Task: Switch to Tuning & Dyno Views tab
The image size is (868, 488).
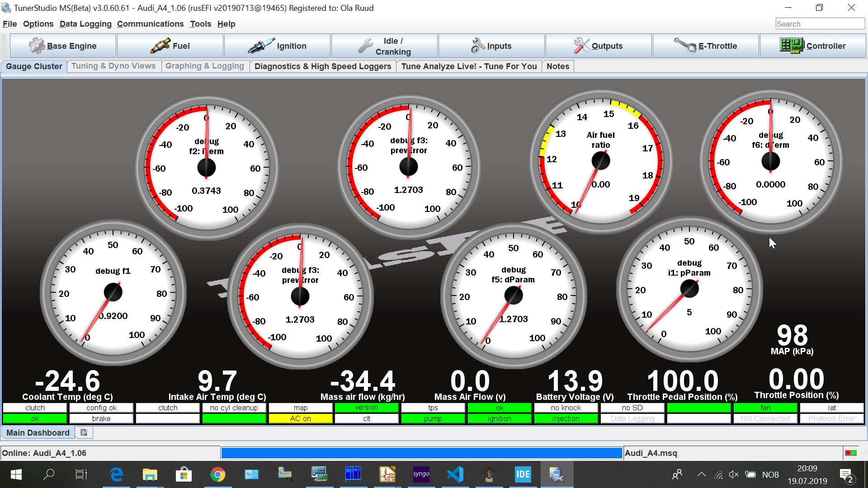Action: [x=113, y=66]
